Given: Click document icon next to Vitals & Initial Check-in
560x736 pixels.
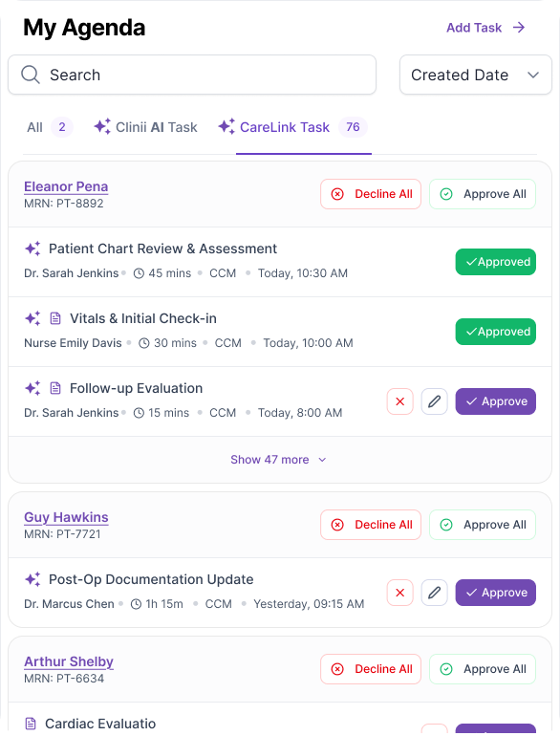Looking at the screenshot, I should [55, 318].
